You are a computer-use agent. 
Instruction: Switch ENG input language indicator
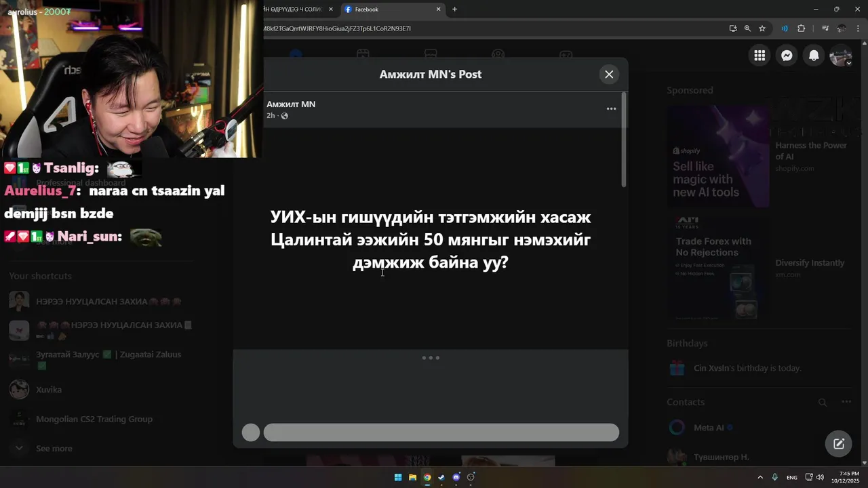pos(791,478)
